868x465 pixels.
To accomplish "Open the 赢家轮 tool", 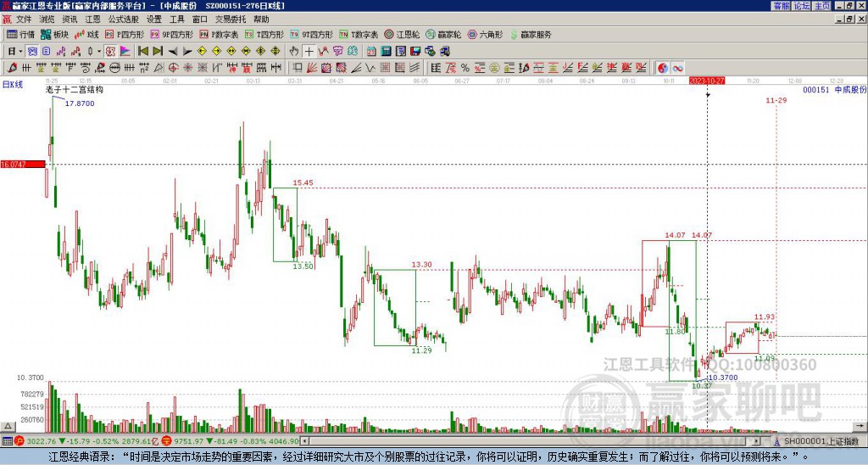I will click(x=443, y=34).
